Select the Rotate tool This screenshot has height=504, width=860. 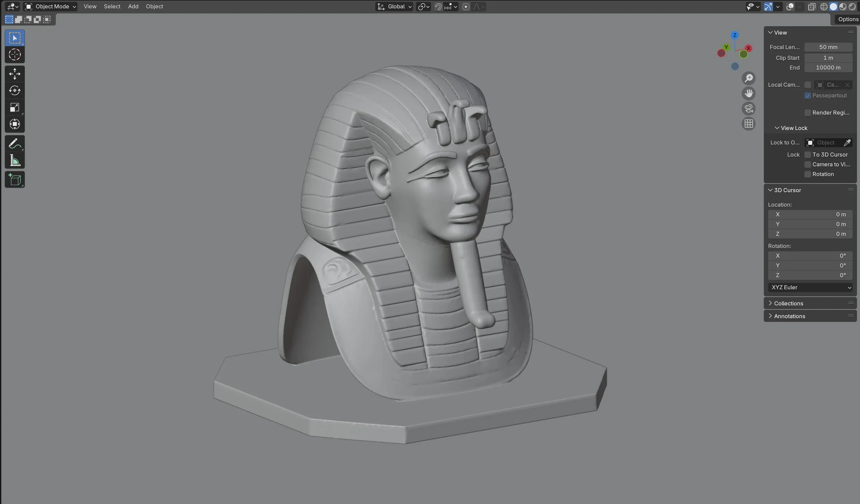(x=15, y=90)
